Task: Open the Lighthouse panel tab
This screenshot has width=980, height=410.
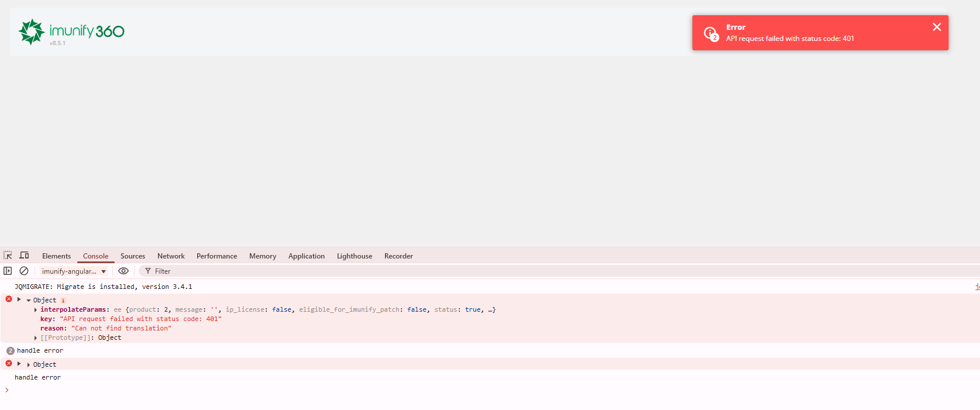Action: pos(354,256)
